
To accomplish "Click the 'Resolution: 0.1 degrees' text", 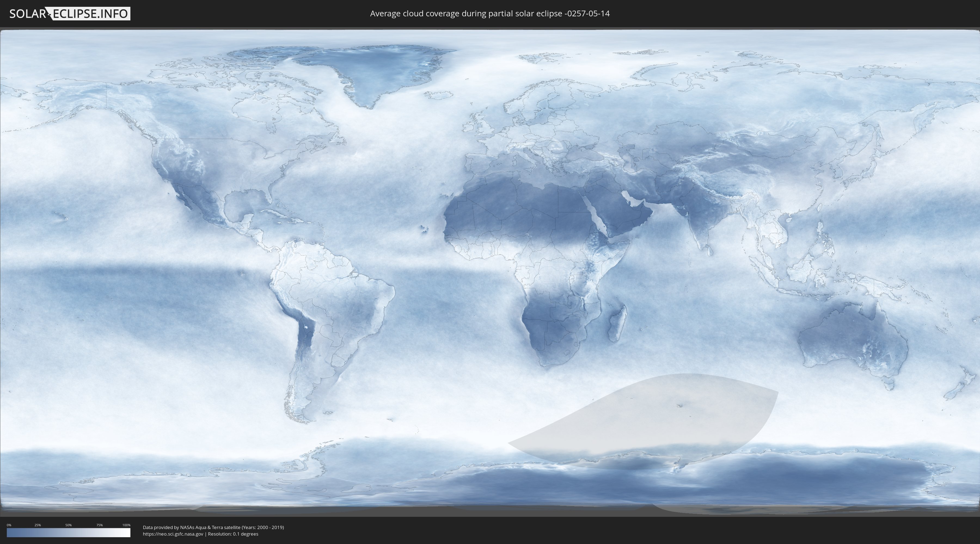I will (x=233, y=534).
